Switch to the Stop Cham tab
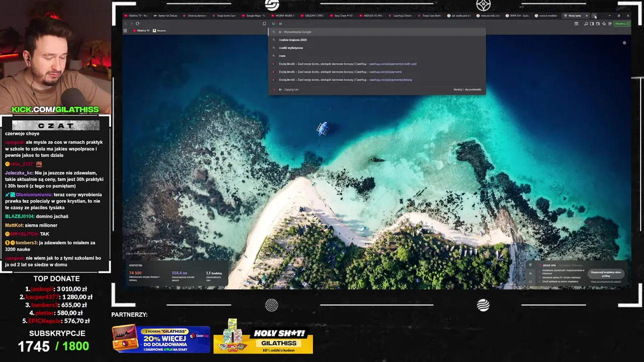644x362 pixels. pos(342,16)
